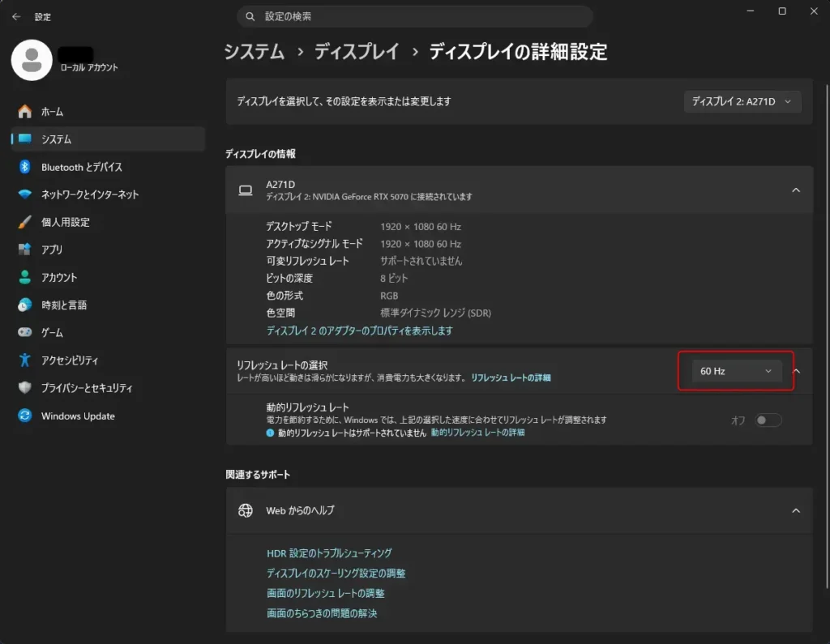The height and width of the screenshot is (644, 830).
Task: Open Windows Update page
Action: (108, 416)
